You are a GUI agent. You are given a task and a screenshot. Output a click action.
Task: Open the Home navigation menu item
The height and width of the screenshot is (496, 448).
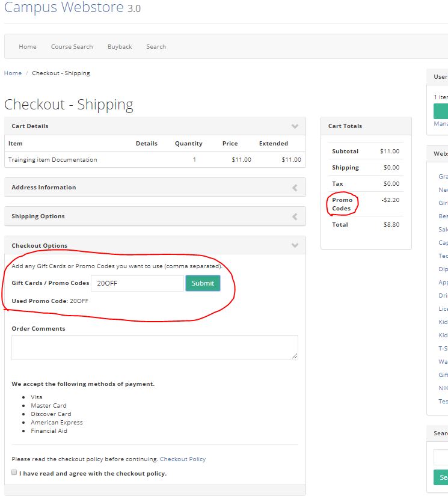(28, 46)
